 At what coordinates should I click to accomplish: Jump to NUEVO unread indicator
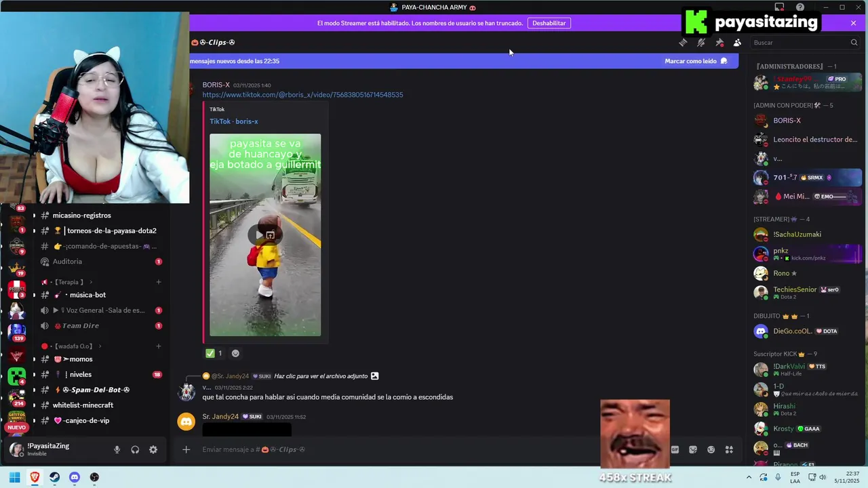click(16, 428)
